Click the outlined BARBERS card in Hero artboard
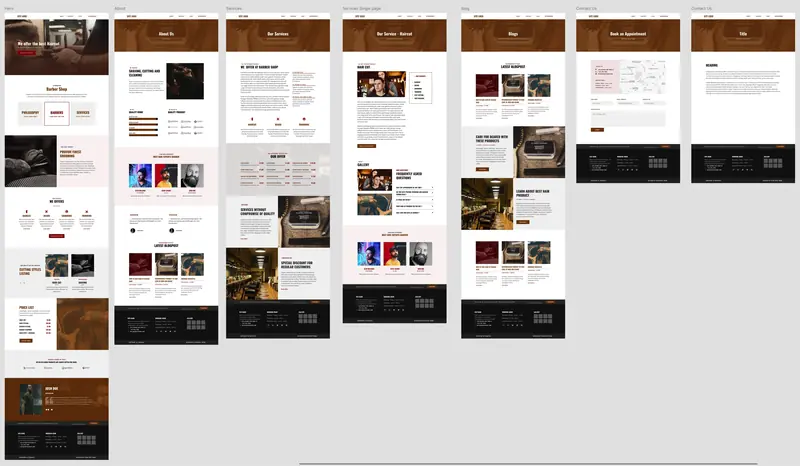 [x=57, y=113]
